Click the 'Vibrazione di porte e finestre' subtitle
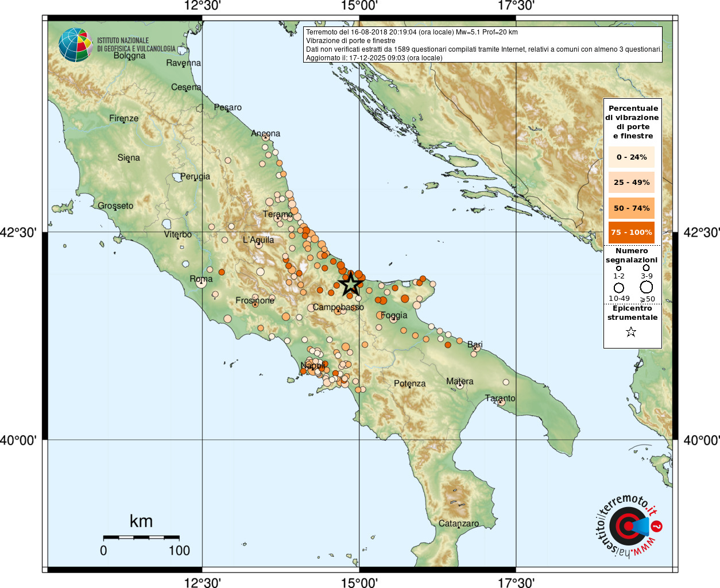The width and height of the screenshot is (720, 588). point(351,41)
